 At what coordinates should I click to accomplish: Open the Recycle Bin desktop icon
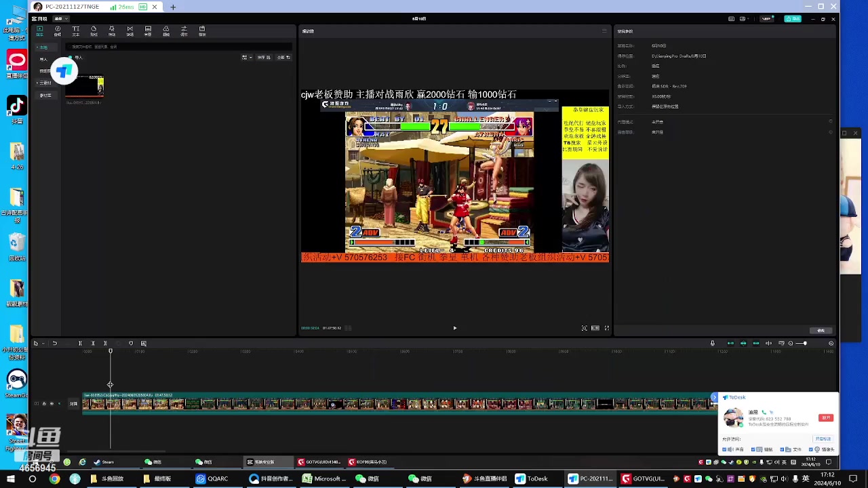coord(17,246)
